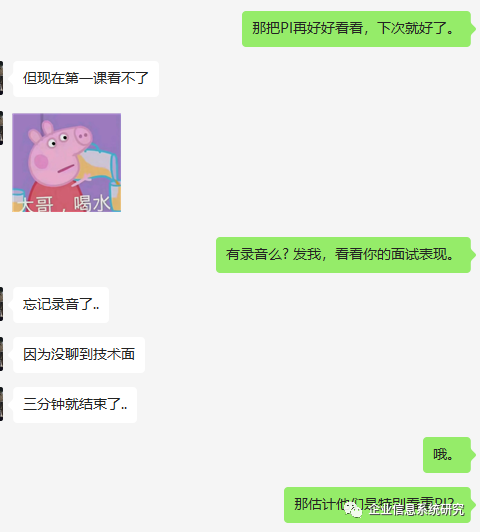Select the short green reply "哦。"

pos(447,455)
